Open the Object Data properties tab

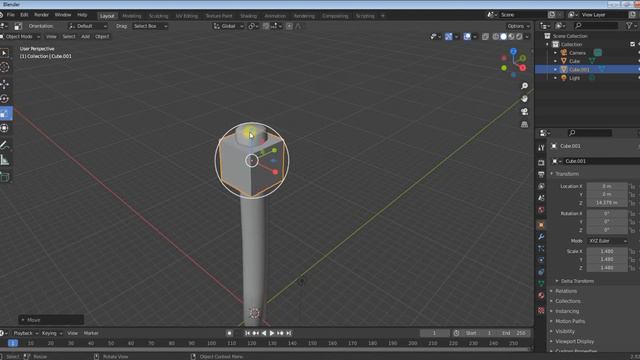click(x=541, y=283)
